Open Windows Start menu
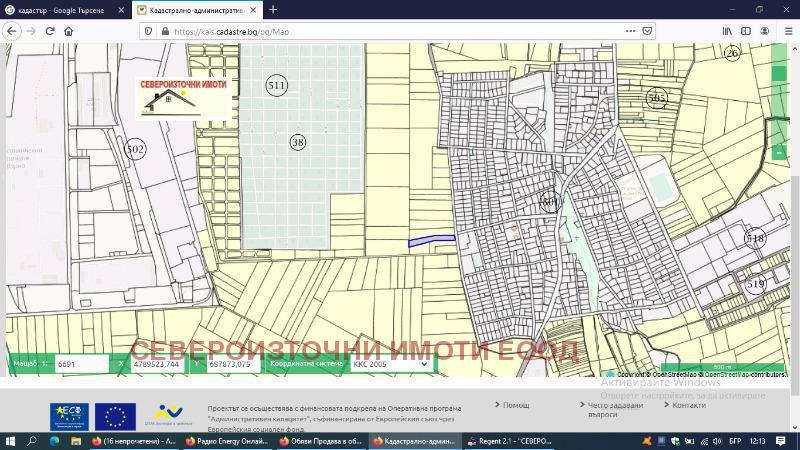800x450 pixels. pyautogui.click(x=10, y=440)
